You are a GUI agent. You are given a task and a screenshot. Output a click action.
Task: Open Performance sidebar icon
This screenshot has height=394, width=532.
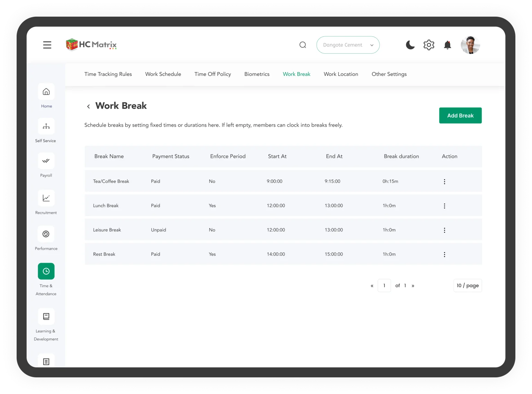tap(46, 234)
